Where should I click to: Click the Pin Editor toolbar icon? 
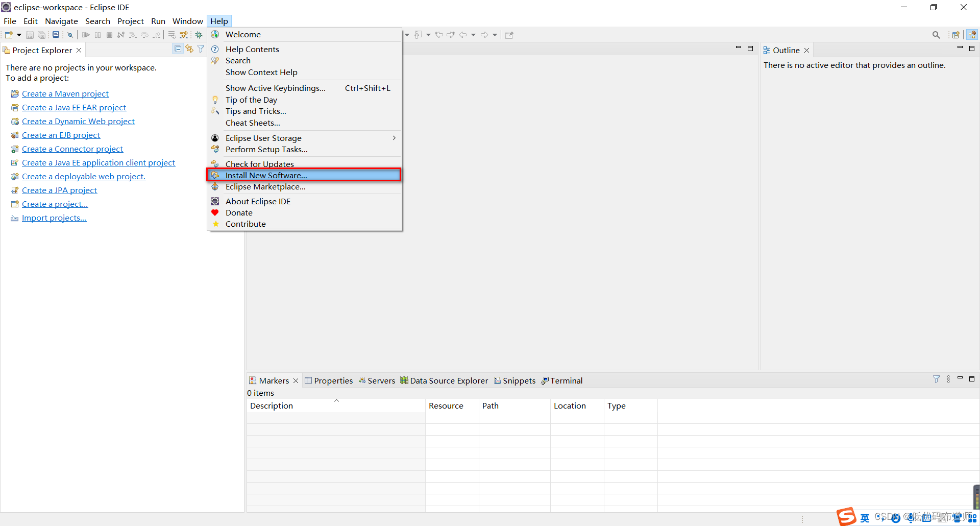(509, 35)
